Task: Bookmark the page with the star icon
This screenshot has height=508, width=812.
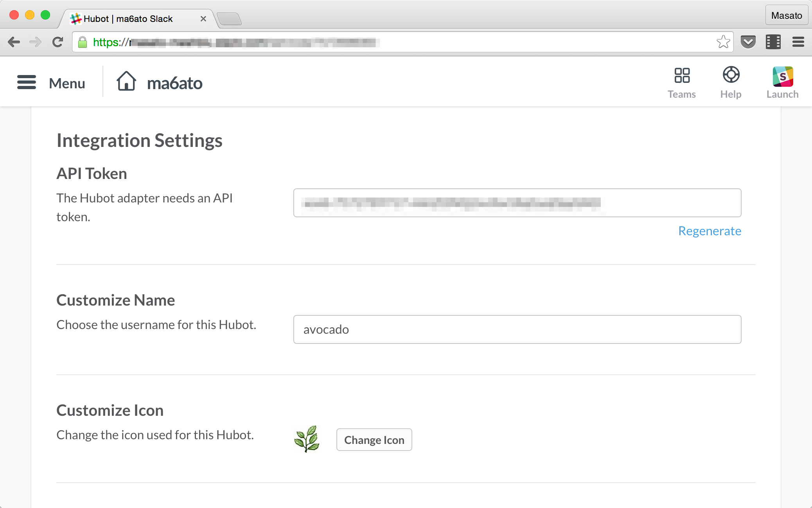Action: (723, 42)
